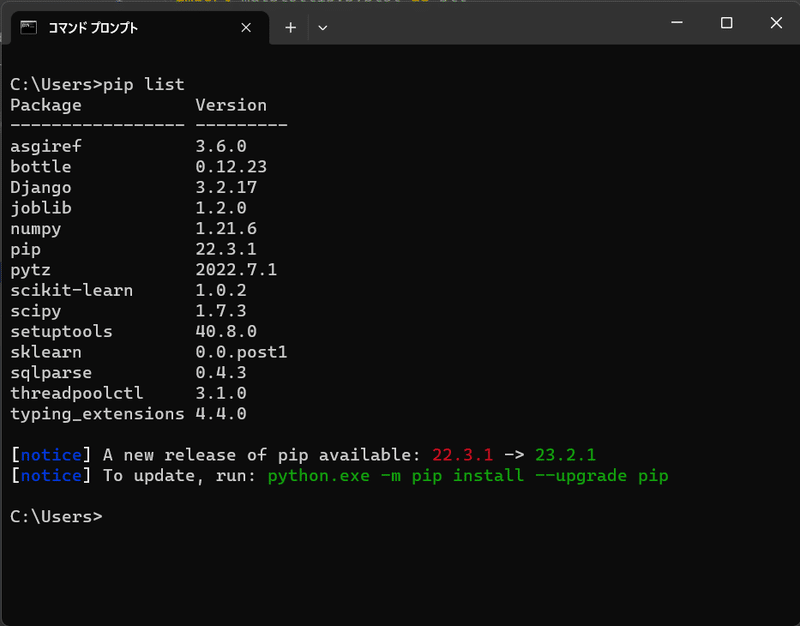Click the 'Django' package name
The height and width of the screenshot is (626, 800).
(41, 188)
